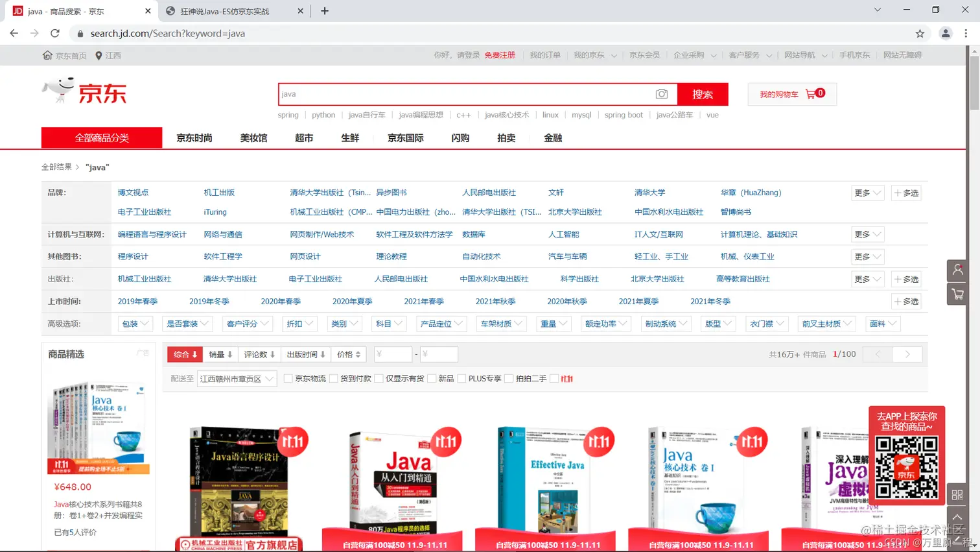Open the Java语言程序设计 book thumbnail
Screen dimensions: 980x552
pos(240,480)
